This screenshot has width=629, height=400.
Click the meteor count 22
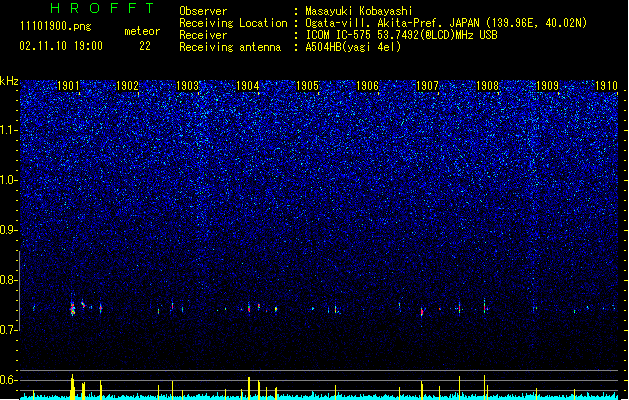pos(145,46)
